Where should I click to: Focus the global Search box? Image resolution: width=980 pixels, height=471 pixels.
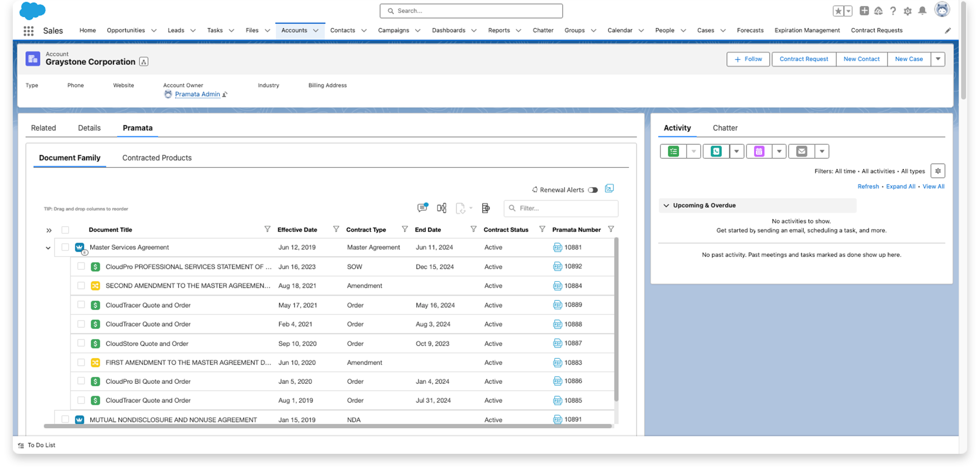click(x=471, y=11)
